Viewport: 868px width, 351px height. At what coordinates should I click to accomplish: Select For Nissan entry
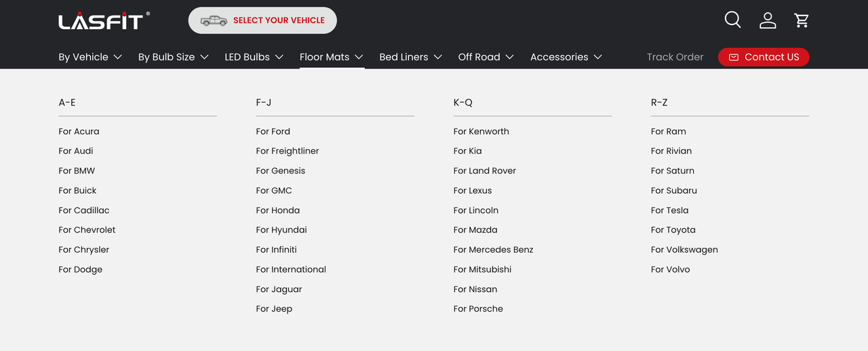pos(475,289)
